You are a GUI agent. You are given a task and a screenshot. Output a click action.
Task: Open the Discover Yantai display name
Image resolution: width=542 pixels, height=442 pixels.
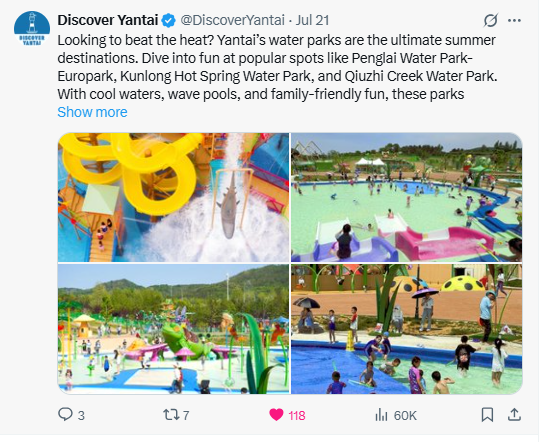click(108, 20)
